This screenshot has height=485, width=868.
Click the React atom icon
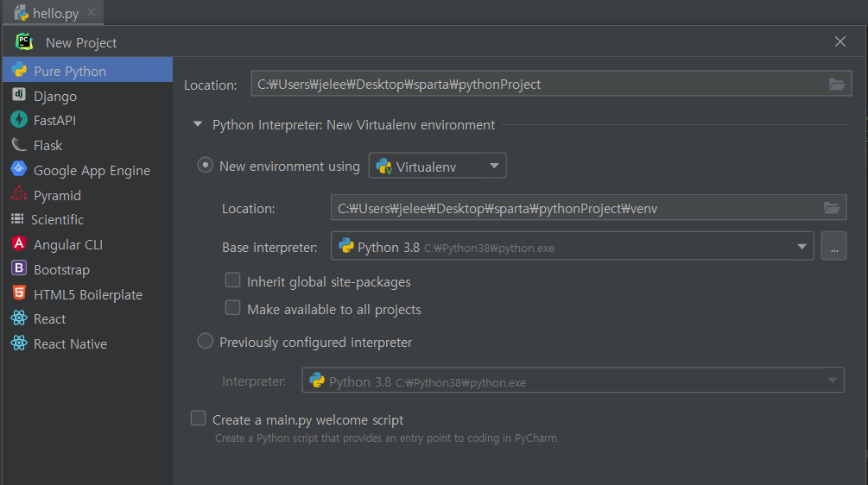coord(19,318)
